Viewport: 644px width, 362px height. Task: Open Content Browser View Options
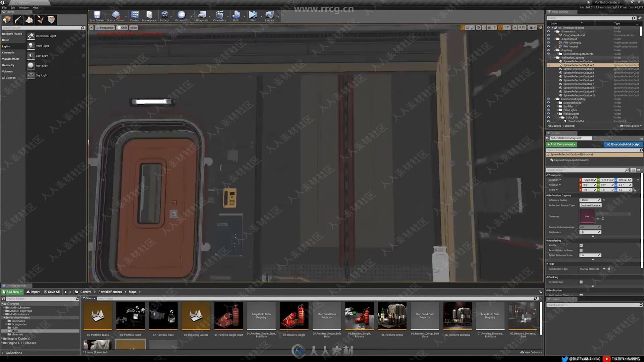(532, 352)
